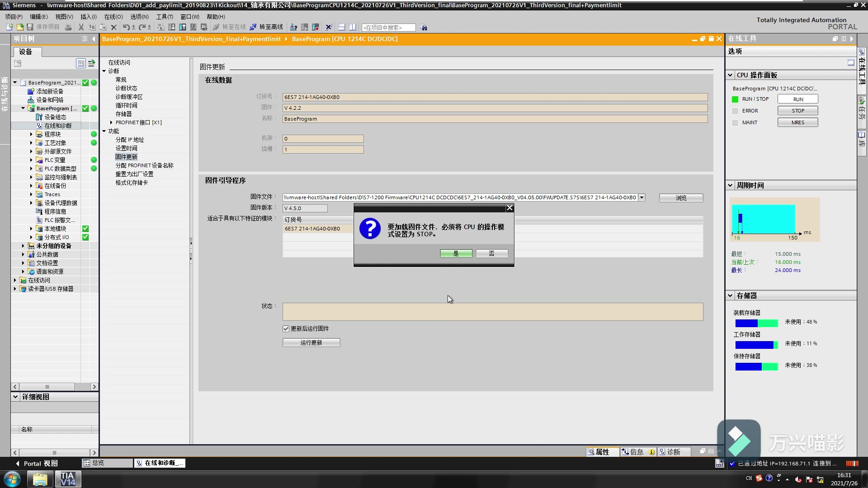Open accessible devices toolbar icon

[293, 27]
